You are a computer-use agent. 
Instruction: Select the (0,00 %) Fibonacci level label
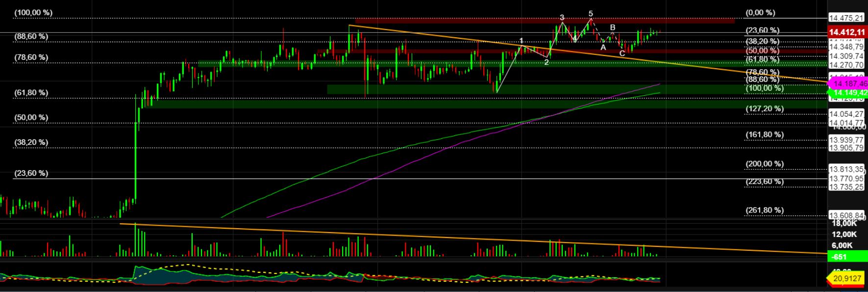point(760,13)
